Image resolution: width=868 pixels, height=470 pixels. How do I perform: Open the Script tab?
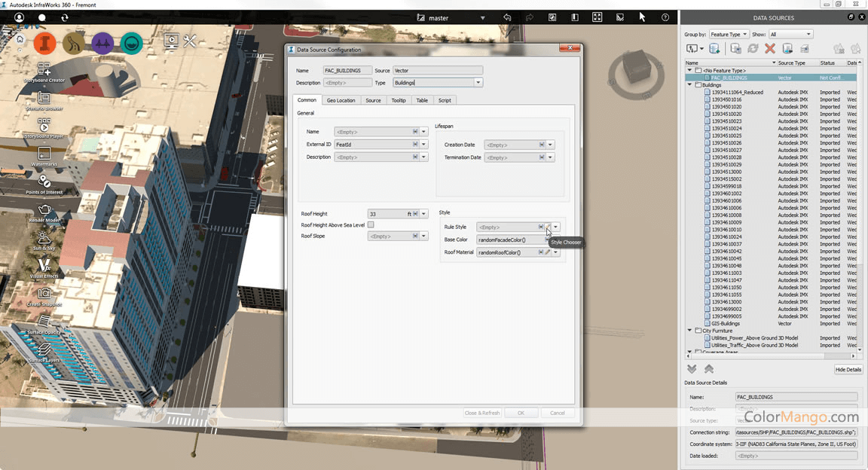click(445, 100)
